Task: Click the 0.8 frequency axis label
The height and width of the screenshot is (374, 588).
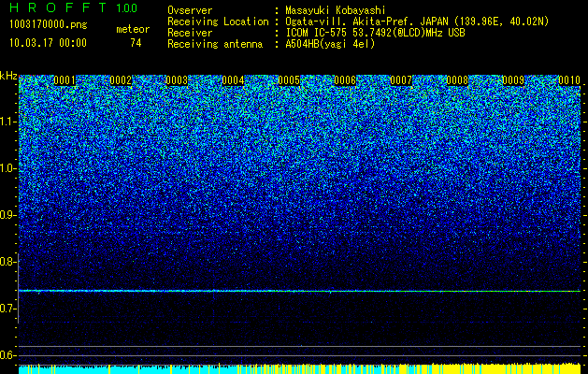Action: tap(8, 262)
